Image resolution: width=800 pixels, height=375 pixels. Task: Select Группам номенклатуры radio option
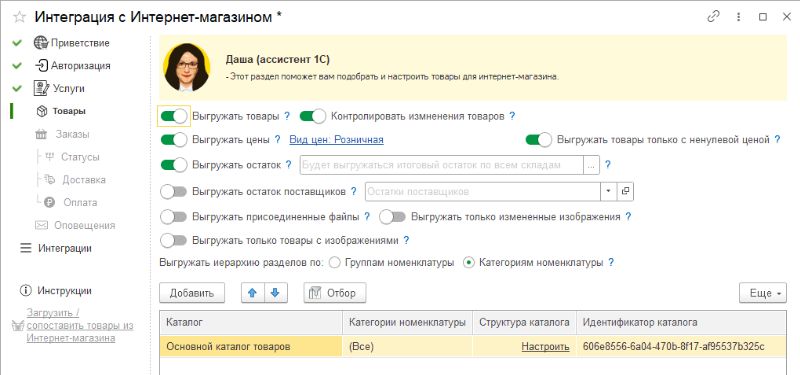point(335,263)
